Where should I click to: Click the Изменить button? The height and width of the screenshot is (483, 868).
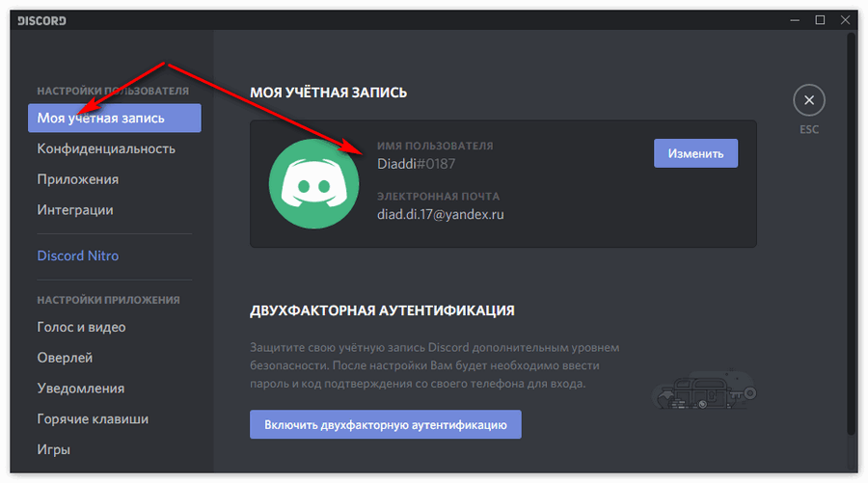pos(695,153)
